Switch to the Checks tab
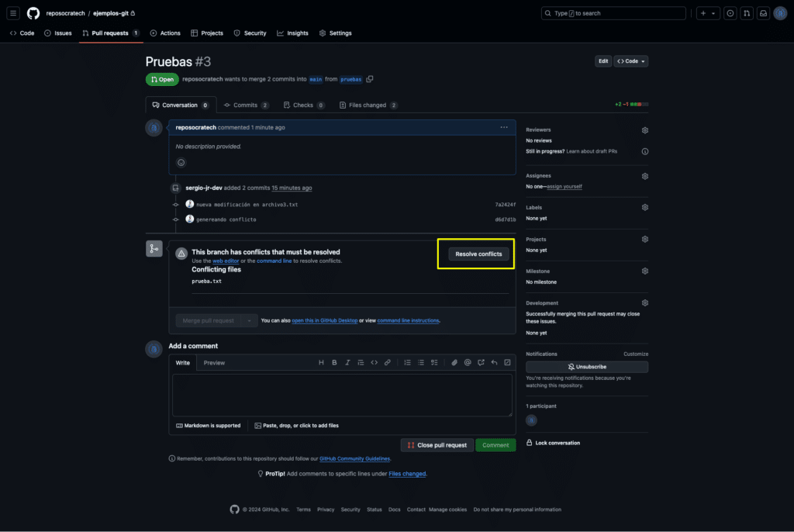Screen dimensions: 794x532 click(x=304, y=105)
